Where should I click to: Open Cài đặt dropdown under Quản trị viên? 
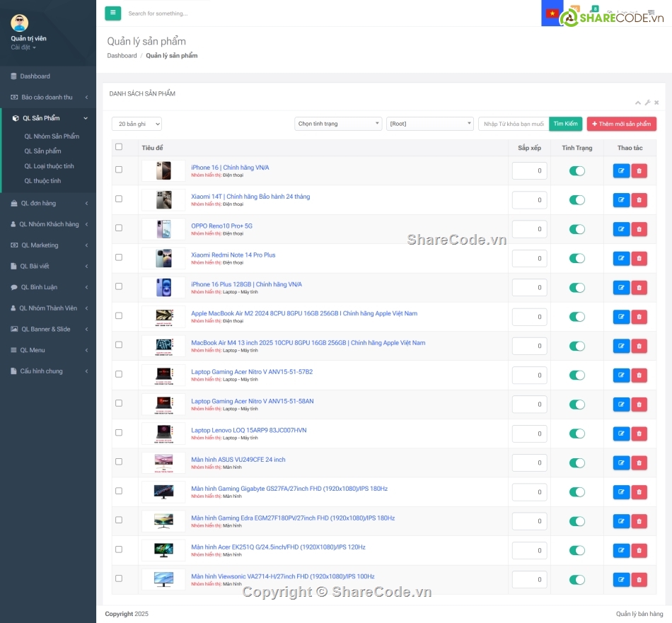[x=23, y=47]
